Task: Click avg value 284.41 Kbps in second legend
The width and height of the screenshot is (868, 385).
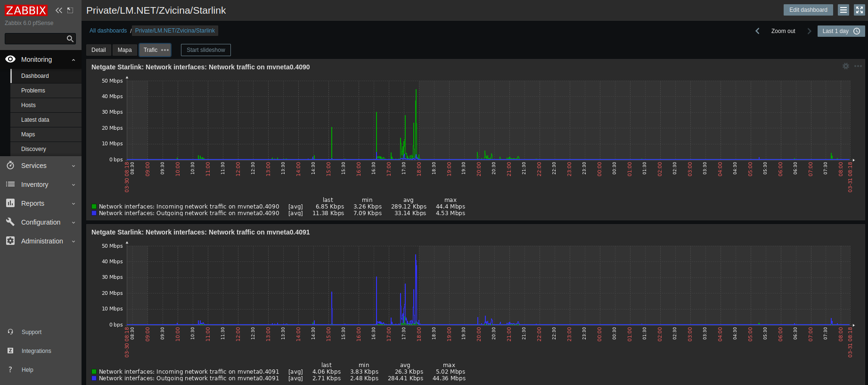Action: pyautogui.click(x=406, y=378)
